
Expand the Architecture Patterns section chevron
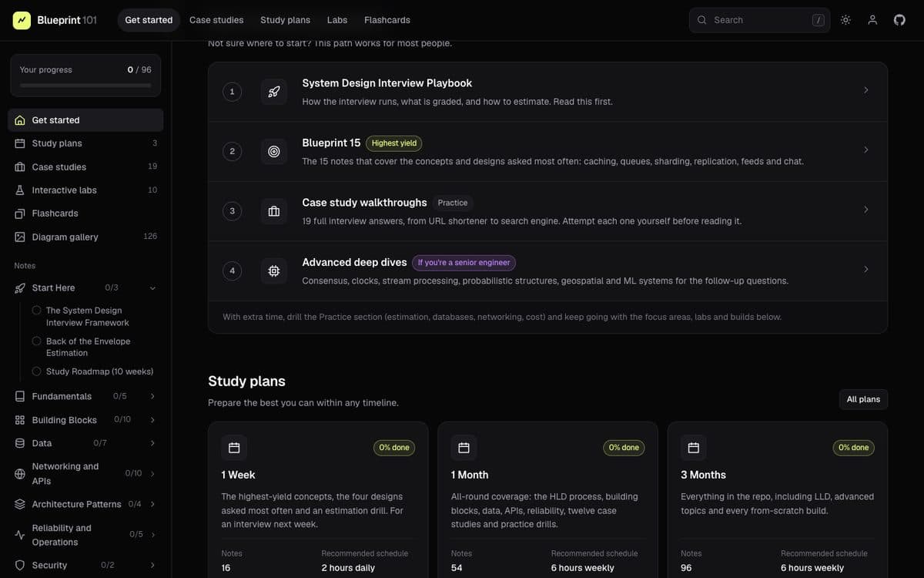(x=152, y=504)
